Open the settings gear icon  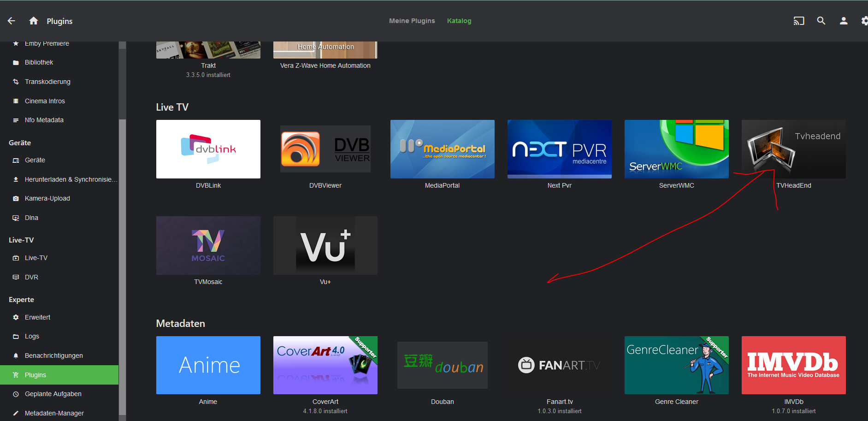pyautogui.click(x=865, y=21)
